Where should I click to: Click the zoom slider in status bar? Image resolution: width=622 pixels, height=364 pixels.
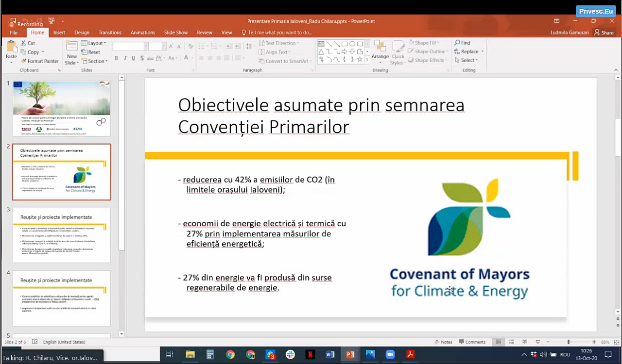pos(568,342)
